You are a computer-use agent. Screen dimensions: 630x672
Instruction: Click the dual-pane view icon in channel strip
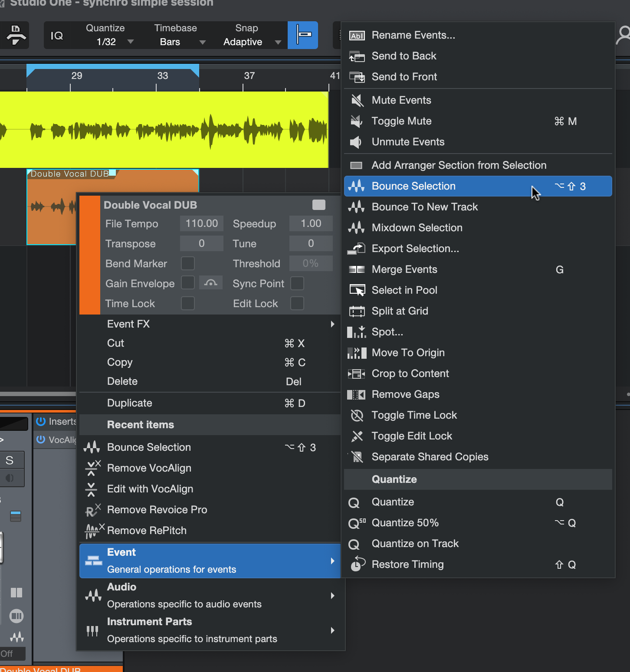(16, 593)
